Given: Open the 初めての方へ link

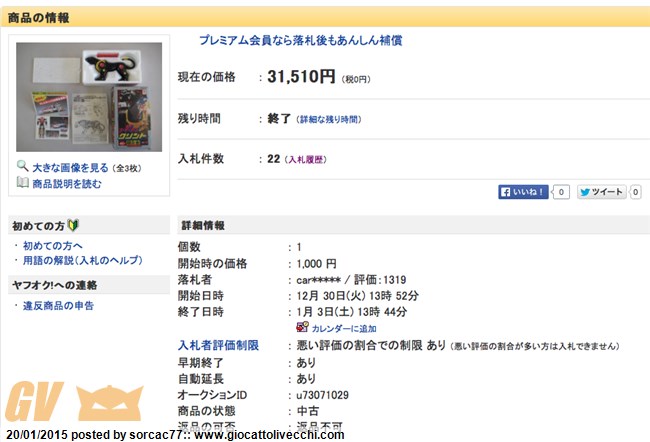Looking at the screenshot, I should (53, 246).
